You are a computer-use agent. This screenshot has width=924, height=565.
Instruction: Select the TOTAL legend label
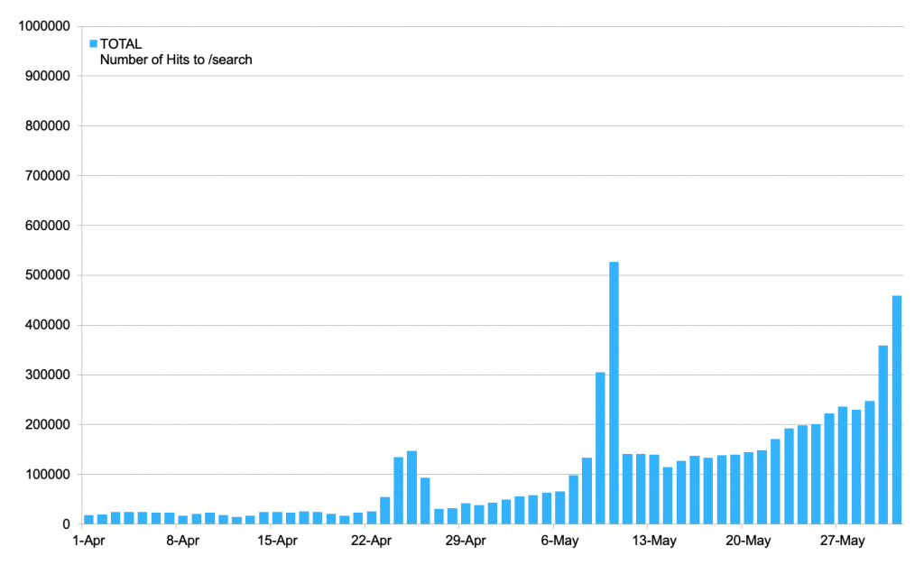(122, 43)
